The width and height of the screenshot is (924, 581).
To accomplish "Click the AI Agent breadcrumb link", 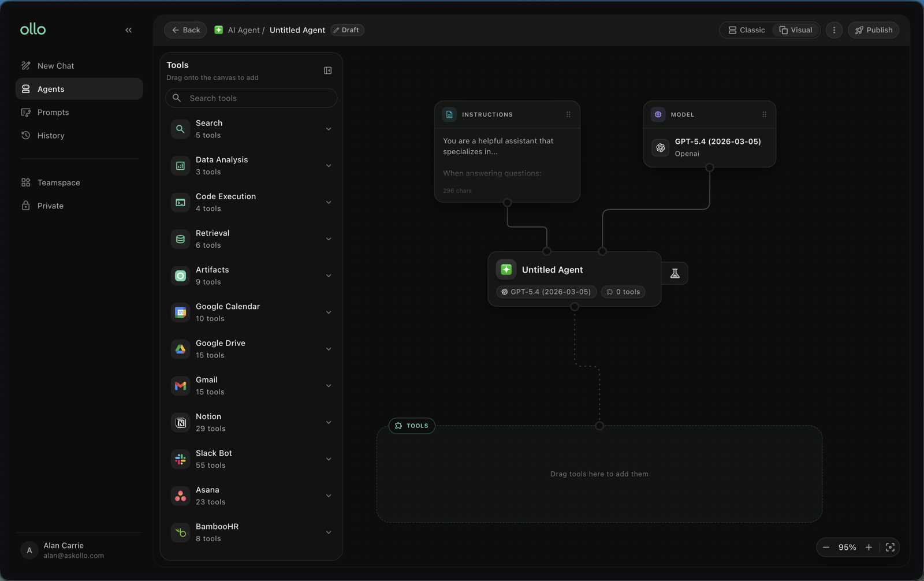I will tap(243, 30).
